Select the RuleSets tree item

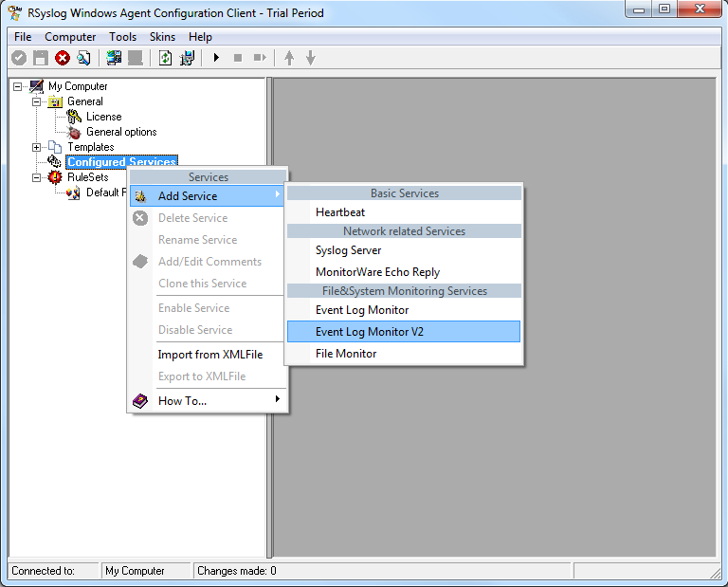(x=88, y=177)
